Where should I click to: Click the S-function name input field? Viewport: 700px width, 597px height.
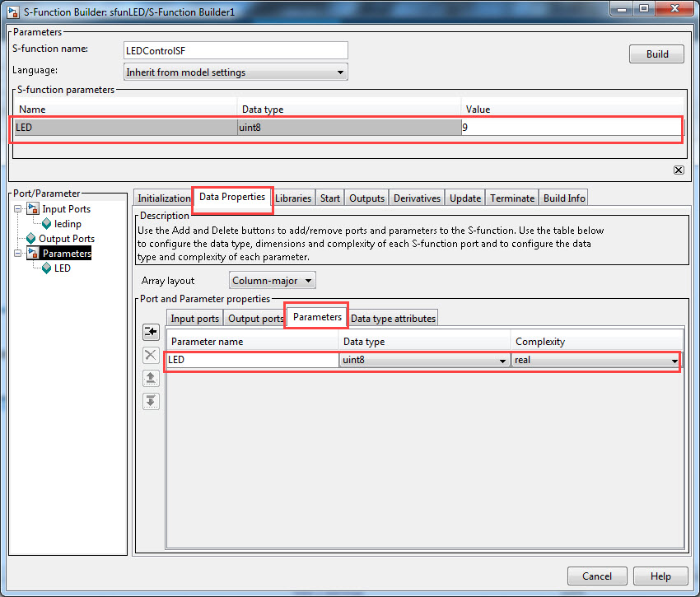point(236,50)
